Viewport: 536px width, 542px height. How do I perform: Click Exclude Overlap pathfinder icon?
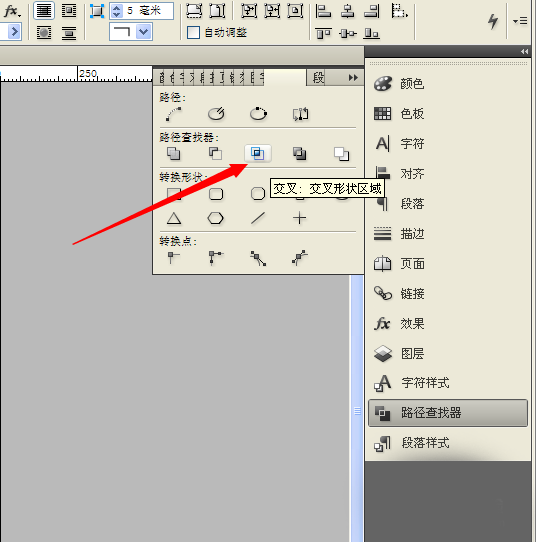(x=299, y=153)
